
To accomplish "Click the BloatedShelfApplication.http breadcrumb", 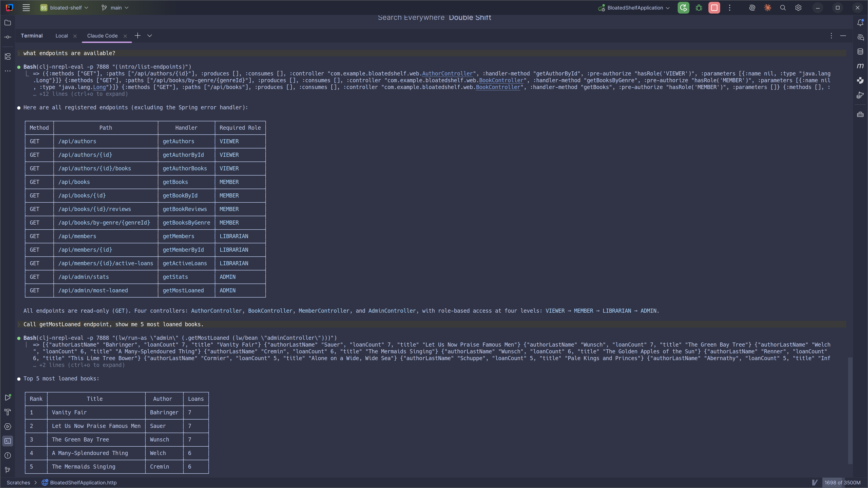I will click(79, 483).
